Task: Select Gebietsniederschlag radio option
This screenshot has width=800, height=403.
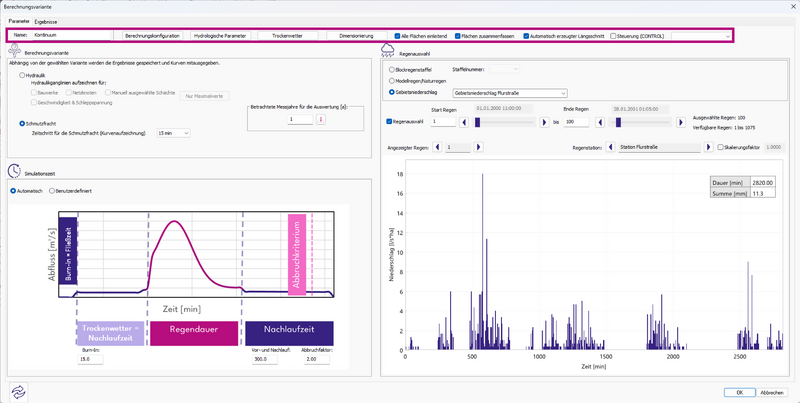Action: pyautogui.click(x=392, y=92)
